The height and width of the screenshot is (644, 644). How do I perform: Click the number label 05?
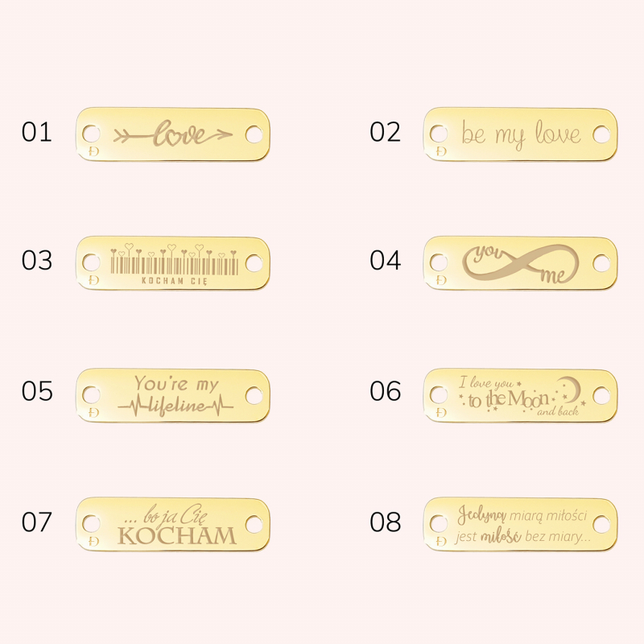pos(37,391)
